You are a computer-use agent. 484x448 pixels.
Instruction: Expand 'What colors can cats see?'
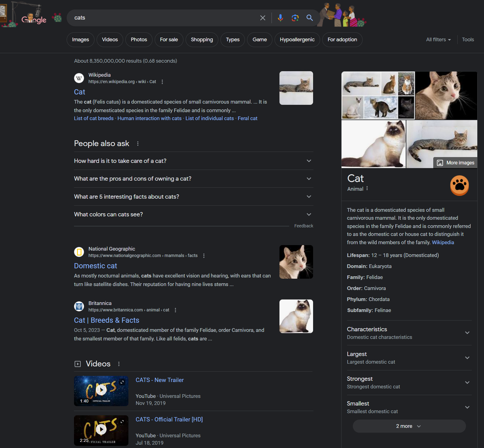tap(194, 215)
